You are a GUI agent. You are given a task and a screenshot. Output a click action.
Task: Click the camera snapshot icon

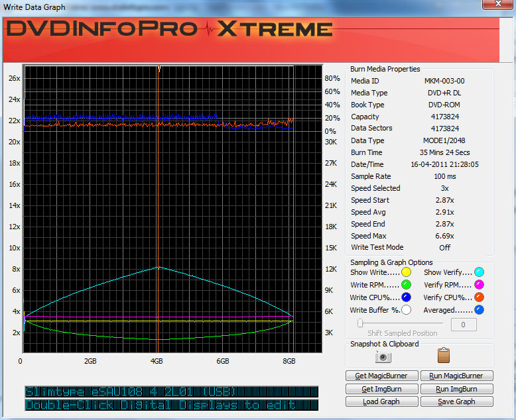tap(383, 356)
